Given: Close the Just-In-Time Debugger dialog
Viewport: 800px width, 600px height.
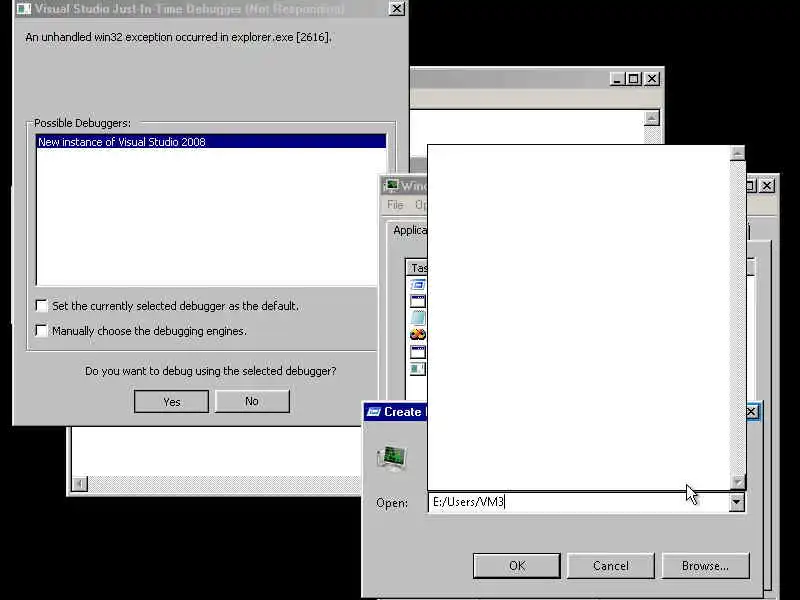Looking at the screenshot, I should [x=396, y=9].
